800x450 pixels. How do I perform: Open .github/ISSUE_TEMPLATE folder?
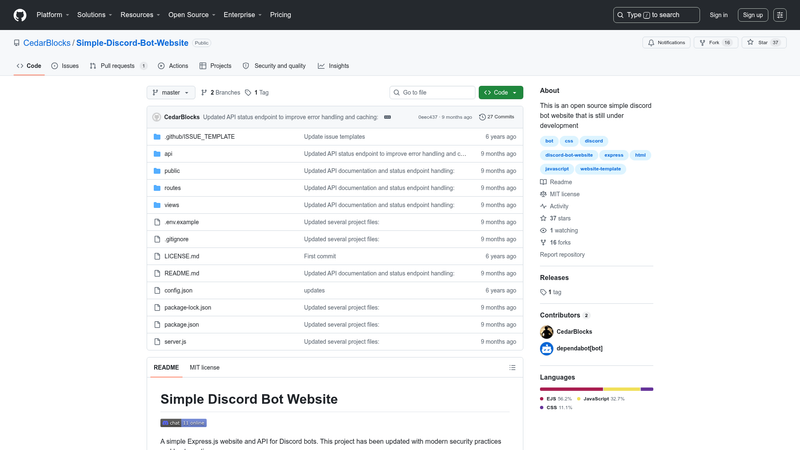(x=199, y=137)
